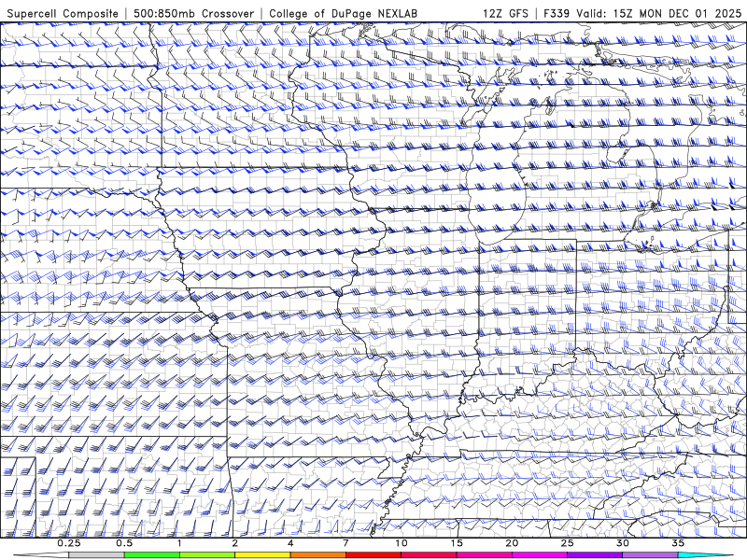The image size is (747, 560).
Task: Click the yellow-green 1–2 color bar segment
Action: (207, 555)
